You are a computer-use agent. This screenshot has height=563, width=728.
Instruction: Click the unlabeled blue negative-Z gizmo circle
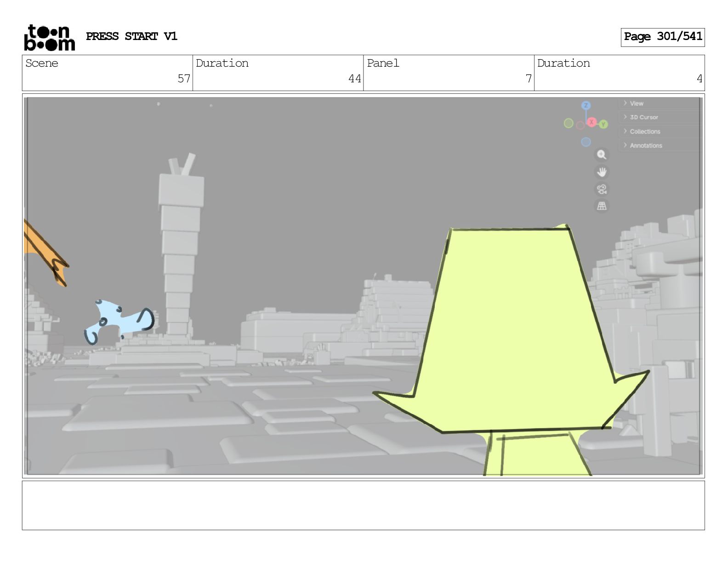click(586, 142)
